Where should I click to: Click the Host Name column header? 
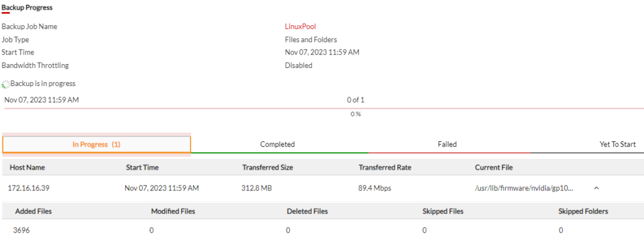tap(28, 167)
